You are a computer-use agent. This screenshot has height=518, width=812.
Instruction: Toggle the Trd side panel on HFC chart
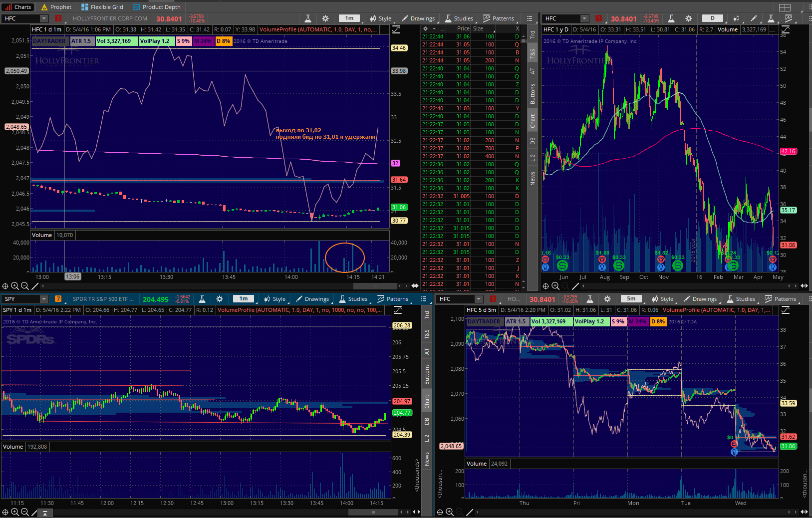[533, 34]
